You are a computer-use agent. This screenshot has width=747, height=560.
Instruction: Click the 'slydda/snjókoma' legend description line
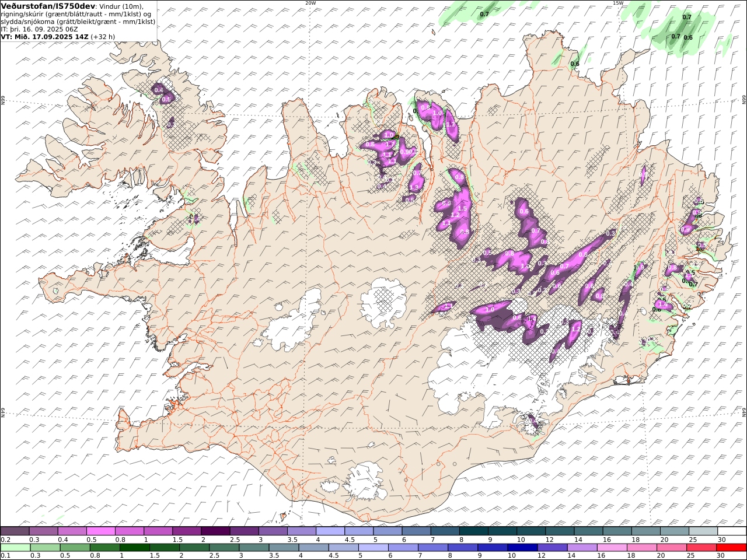pyautogui.click(x=78, y=21)
